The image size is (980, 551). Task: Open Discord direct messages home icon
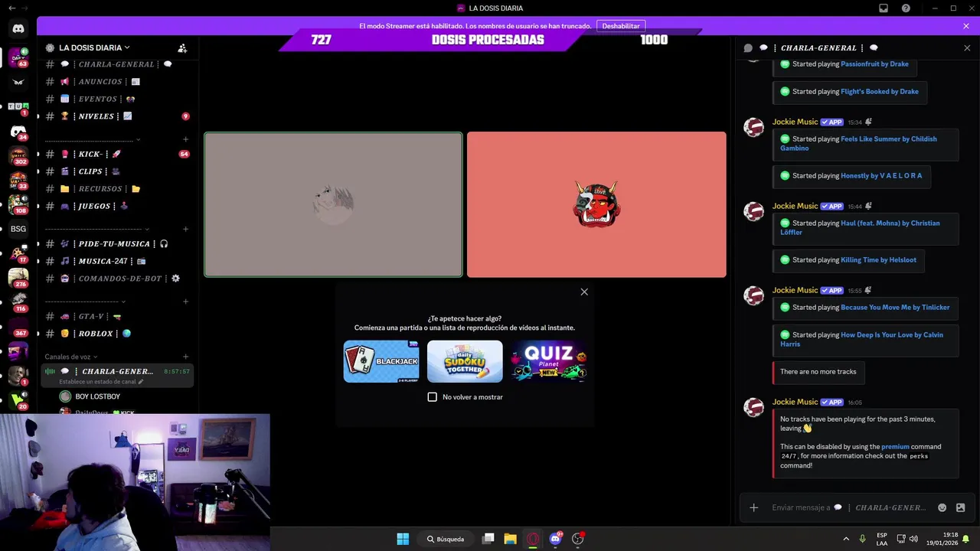18,28
